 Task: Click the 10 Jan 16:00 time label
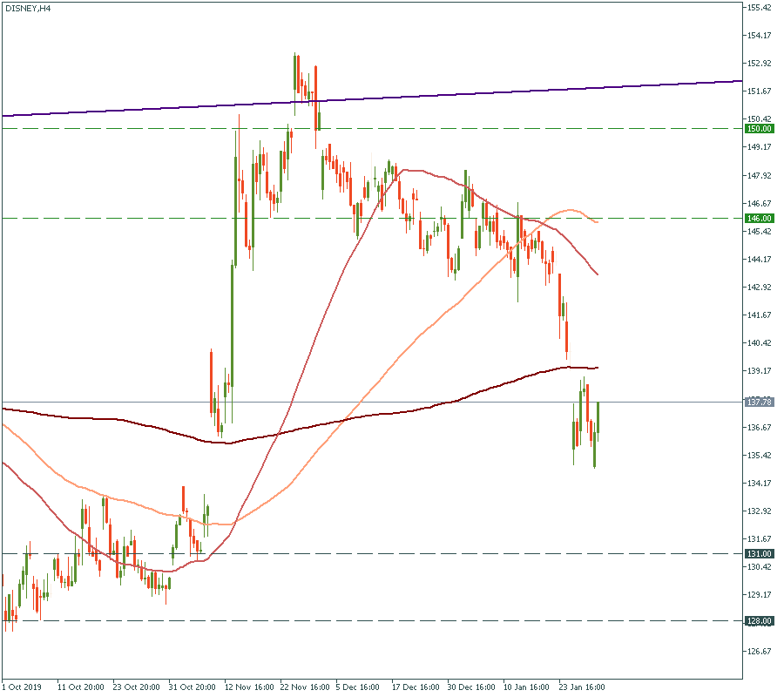[x=526, y=687]
